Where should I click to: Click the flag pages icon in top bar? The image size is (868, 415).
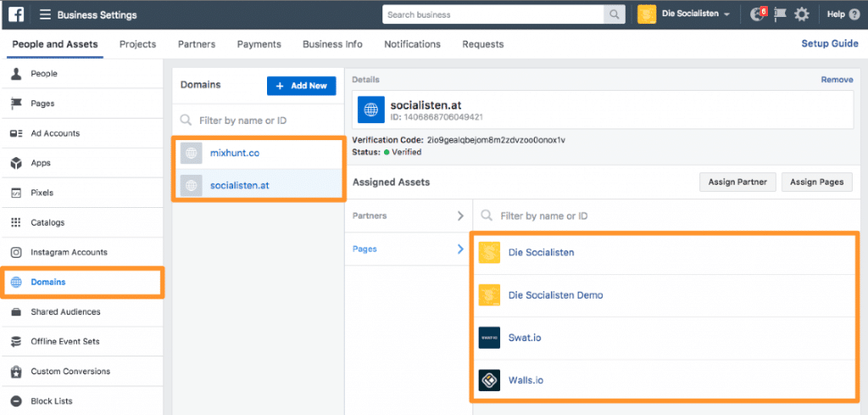[781, 14]
